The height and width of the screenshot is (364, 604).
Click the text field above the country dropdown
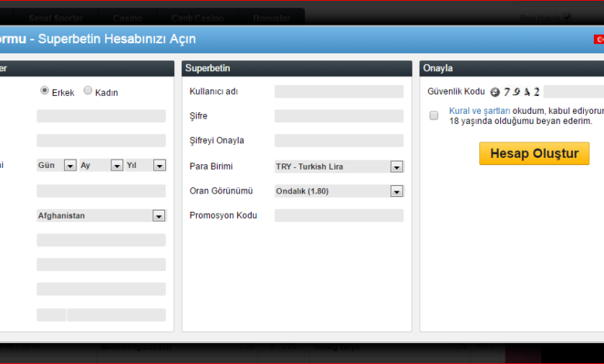click(101, 191)
